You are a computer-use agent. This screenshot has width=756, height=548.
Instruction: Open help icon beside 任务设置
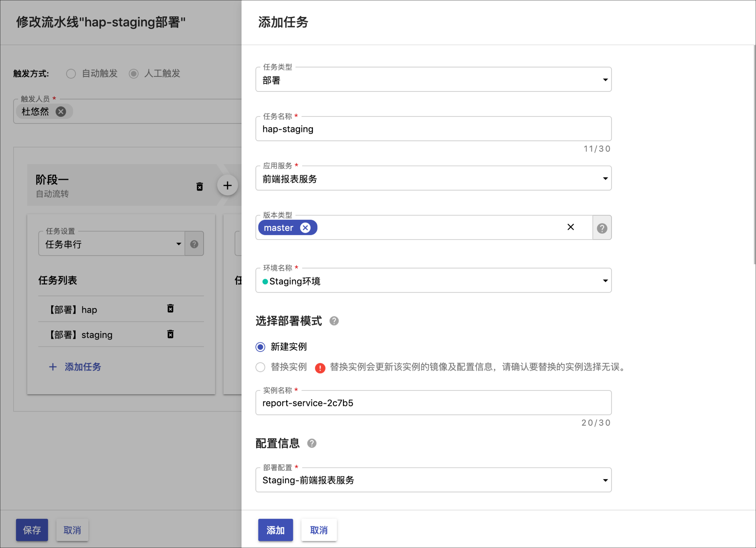[x=194, y=244]
